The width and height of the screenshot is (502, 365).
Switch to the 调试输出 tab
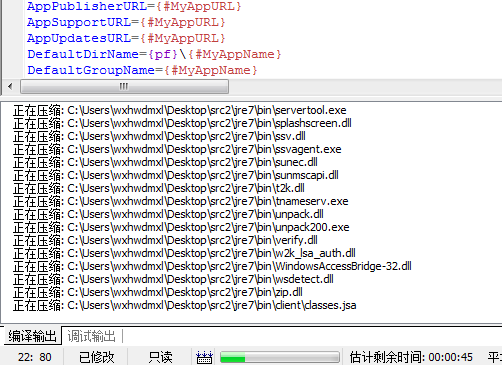[x=92, y=336]
